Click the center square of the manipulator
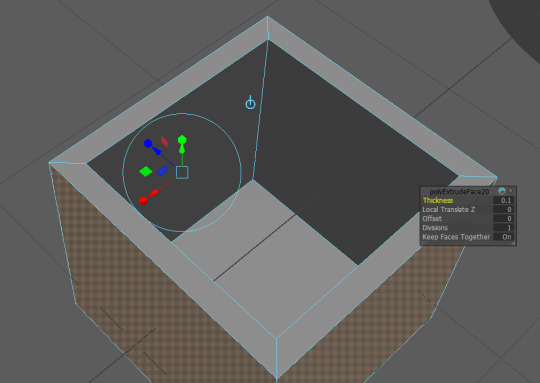 (182, 173)
